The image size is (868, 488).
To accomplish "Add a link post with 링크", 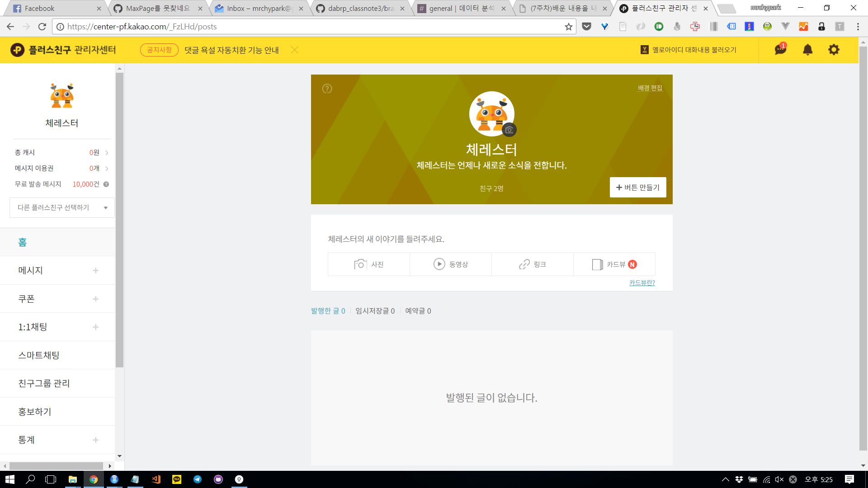I will [x=533, y=264].
